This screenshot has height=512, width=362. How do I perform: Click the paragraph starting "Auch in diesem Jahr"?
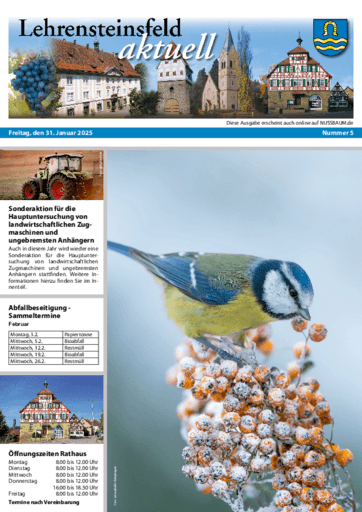53,268
